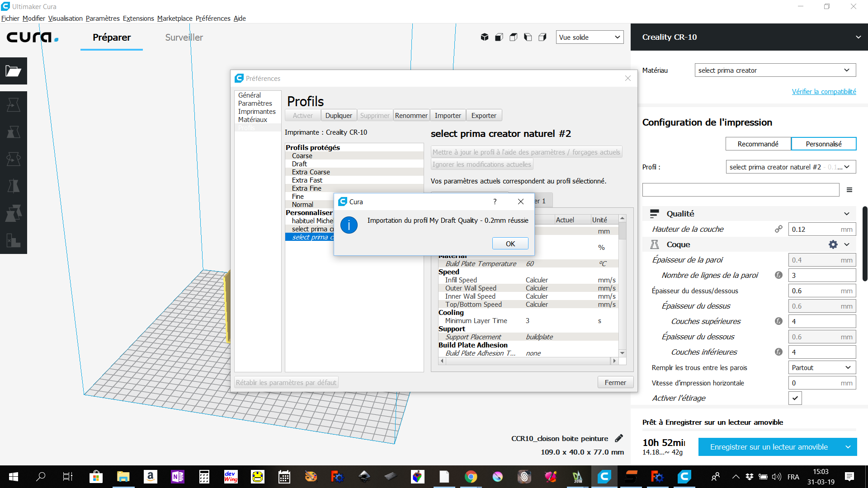Image resolution: width=868 pixels, height=488 pixels.
Task: Click the Exporter profile button
Action: (x=484, y=115)
